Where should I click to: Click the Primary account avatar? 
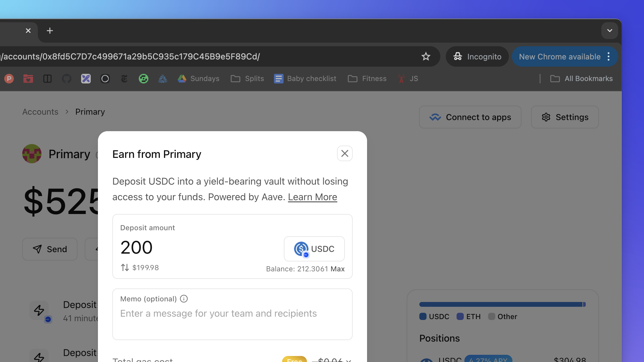(x=32, y=154)
